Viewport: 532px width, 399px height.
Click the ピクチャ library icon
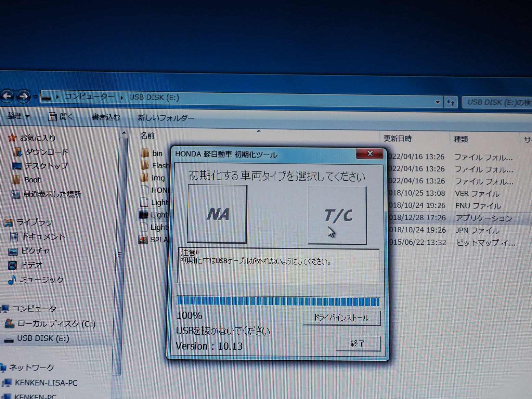pos(13,252)
